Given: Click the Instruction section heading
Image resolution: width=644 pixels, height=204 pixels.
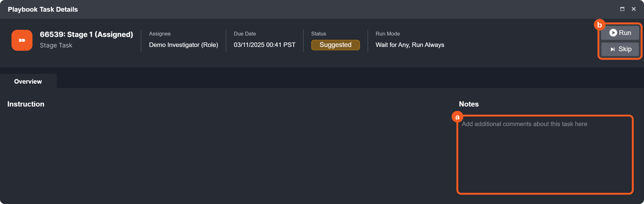Looking at the screenshot, I should tap(26, 104).
